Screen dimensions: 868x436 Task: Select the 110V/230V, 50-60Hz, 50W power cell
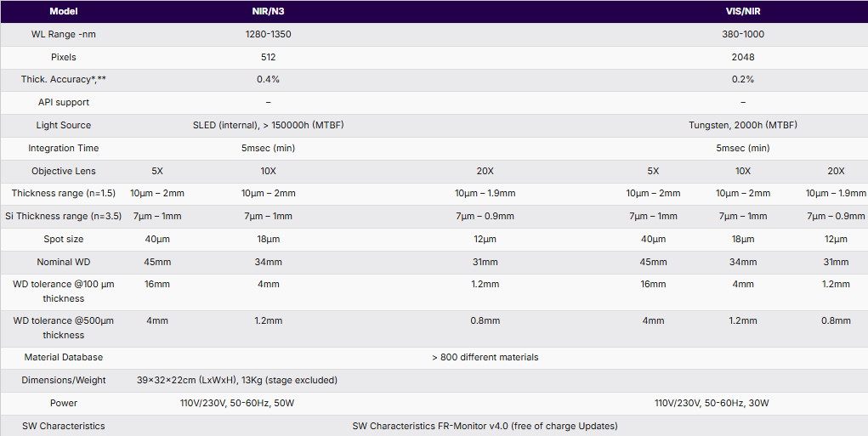pyautogui.click(x=237, y=403)
